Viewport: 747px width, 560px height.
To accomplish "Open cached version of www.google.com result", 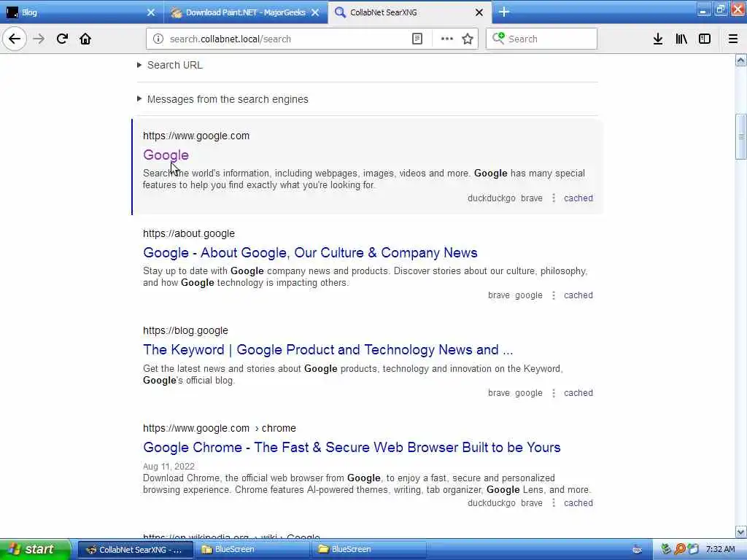I will [x=578, y=198].
